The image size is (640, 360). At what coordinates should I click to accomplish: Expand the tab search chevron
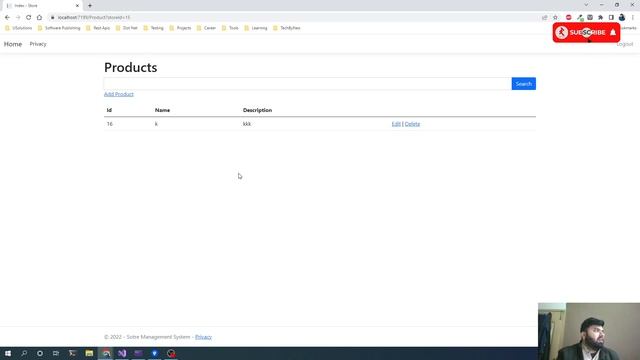click(586, 5)
